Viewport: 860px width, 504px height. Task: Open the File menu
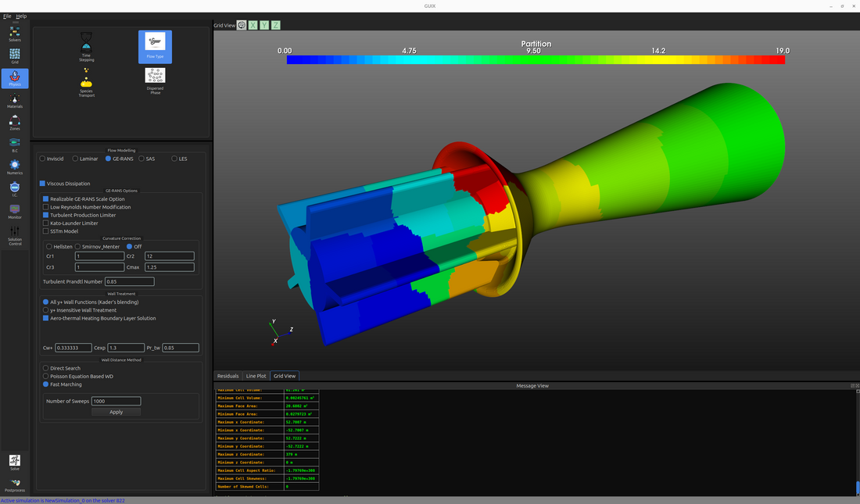[7, 16]
